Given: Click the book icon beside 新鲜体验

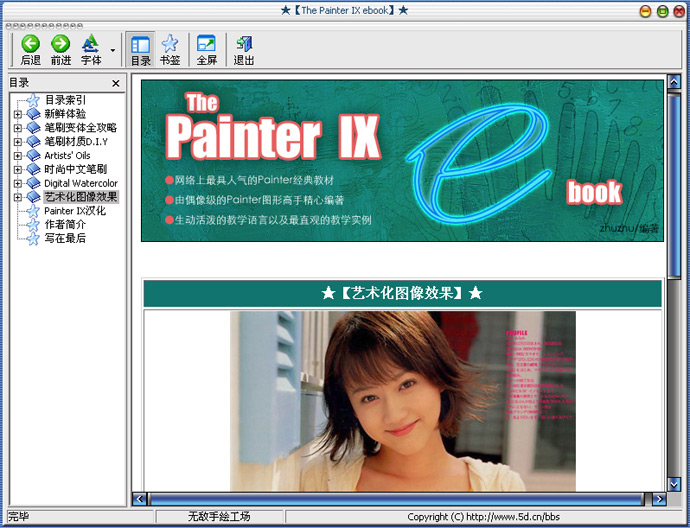Looking at the screenshot, I should point(33,114).
